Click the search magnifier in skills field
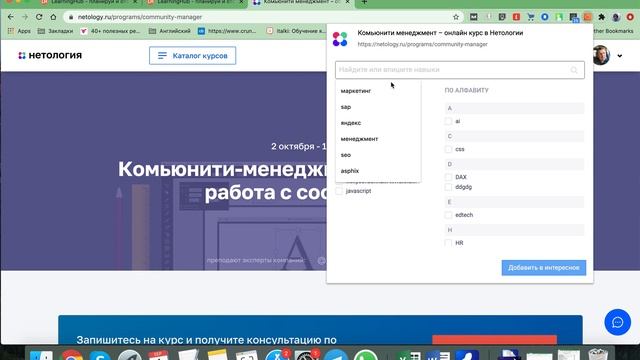The image size is (640, 360). pos(574,70)
